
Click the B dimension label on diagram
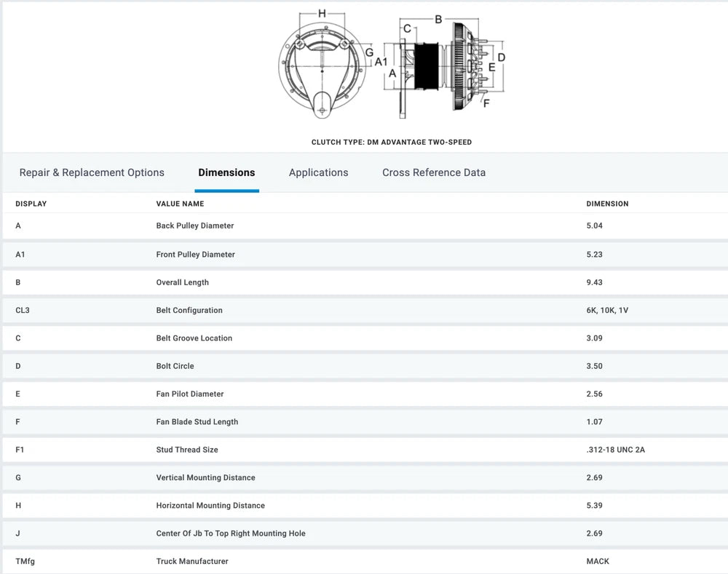438,19
